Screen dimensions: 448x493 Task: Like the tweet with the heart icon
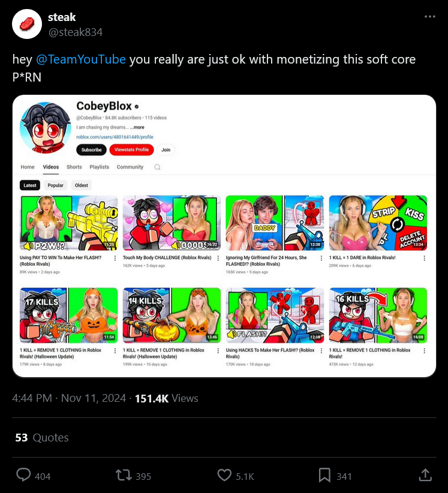[224, 475]
